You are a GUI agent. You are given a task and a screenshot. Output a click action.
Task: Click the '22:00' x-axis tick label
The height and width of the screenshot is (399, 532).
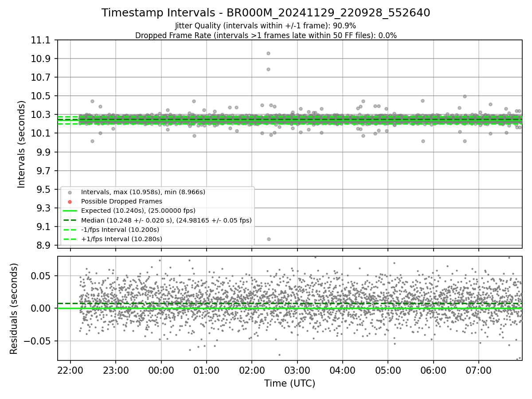coord(70,370)
